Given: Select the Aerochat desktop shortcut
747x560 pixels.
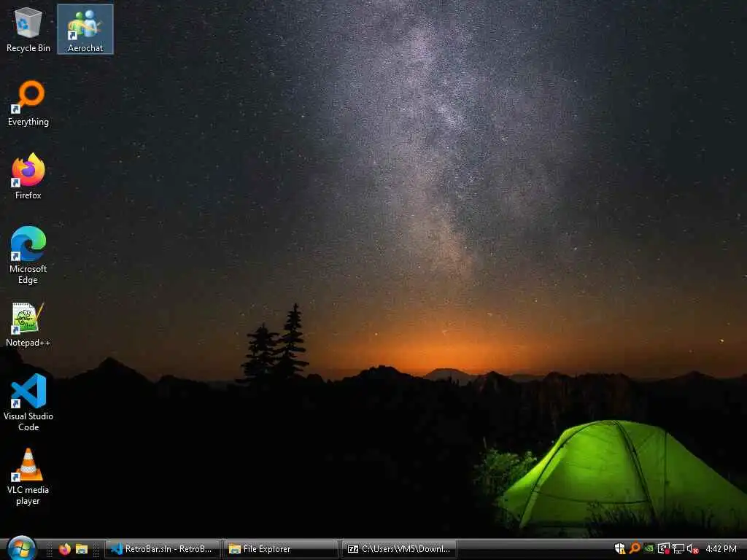Looking at the screenshot, I should pyautogui.click(x=85, y=29).
